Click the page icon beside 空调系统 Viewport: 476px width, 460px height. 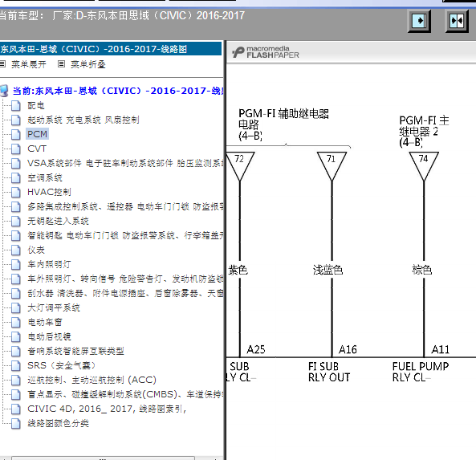[16, 178]
